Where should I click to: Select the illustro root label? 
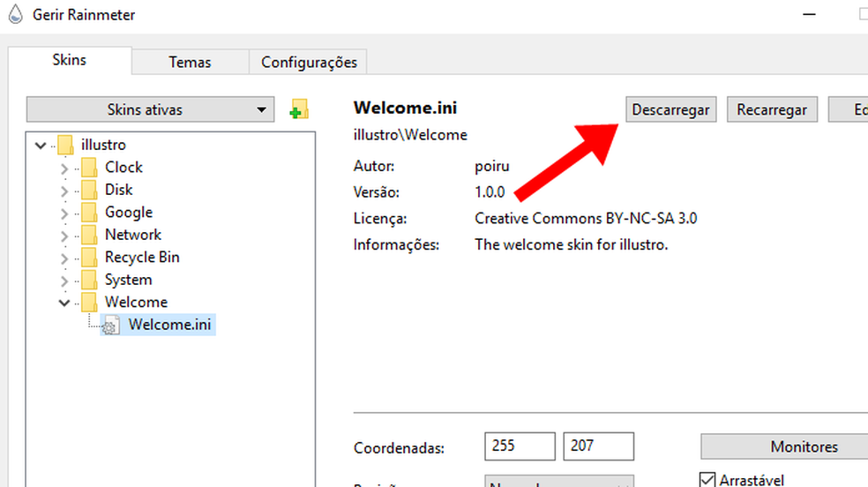[x=103, y=145]
